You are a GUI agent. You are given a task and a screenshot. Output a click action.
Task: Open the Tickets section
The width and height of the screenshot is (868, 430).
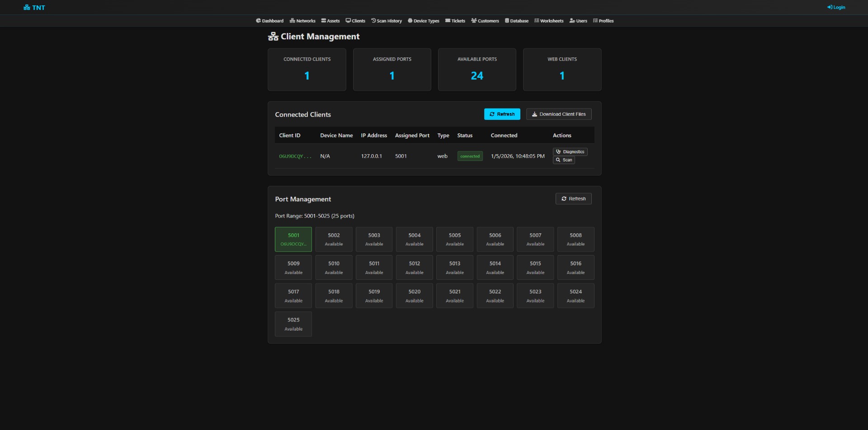coord(455,21)
